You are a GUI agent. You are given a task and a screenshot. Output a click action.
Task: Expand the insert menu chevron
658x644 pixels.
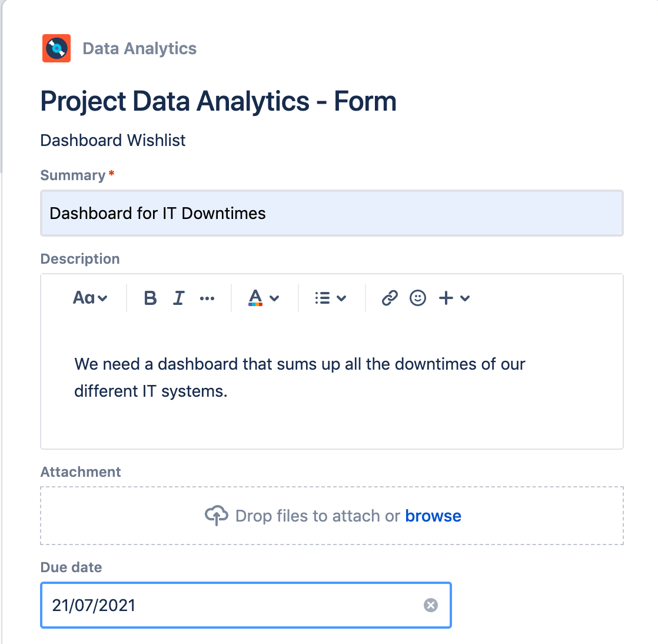(x=465, y=298)
